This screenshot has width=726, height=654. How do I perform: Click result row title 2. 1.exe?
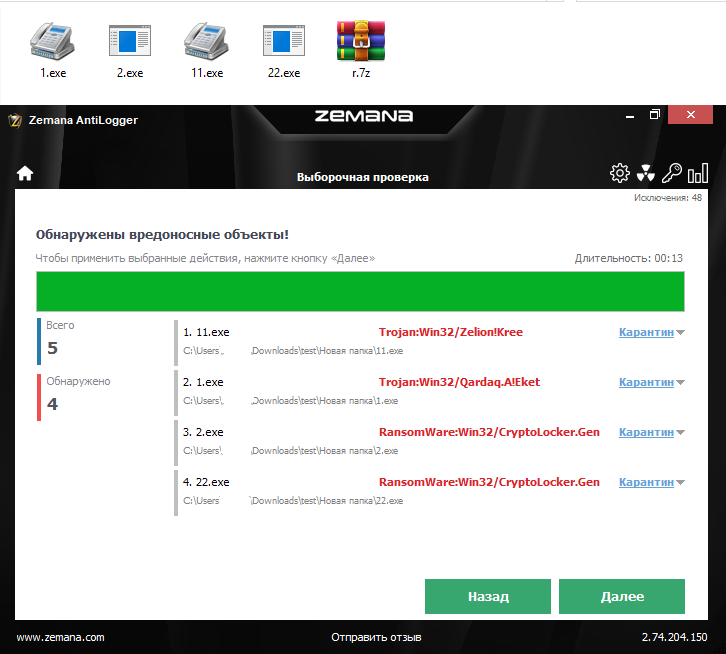pyautogui.click(x=203, y=382)
